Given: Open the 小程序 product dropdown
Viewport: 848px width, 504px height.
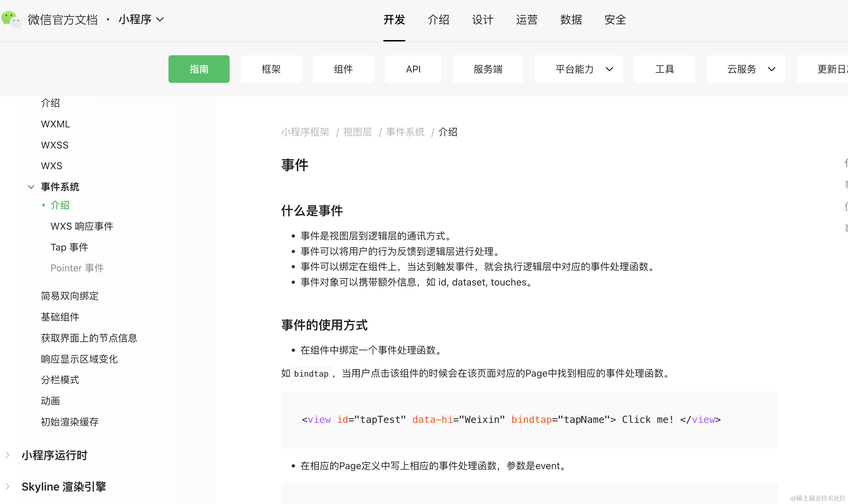Looking at the screenshot, I should click(141, 20).
